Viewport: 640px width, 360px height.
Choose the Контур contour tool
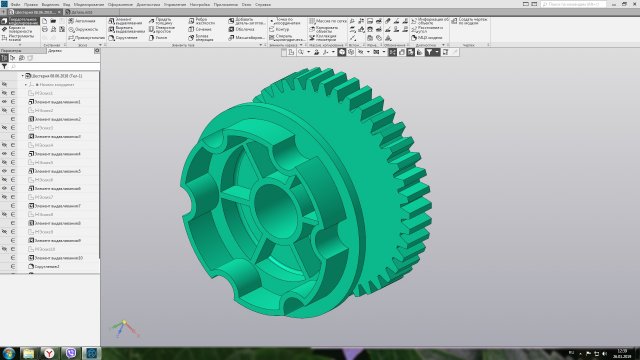[x=279, y=29]
